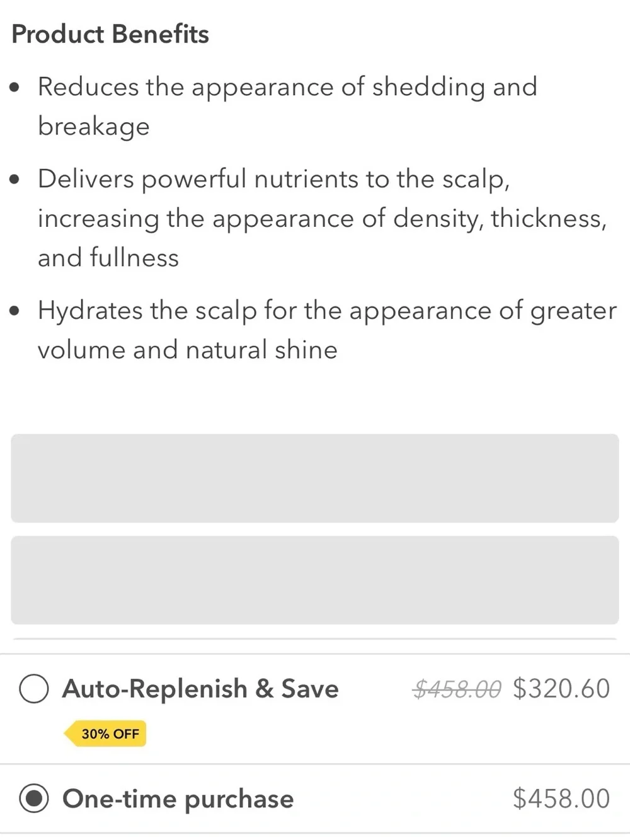This screenshot has width=630, height=840.
Task: Click the $458.00 one-time purchase price
Action: (x=561, y=798)
